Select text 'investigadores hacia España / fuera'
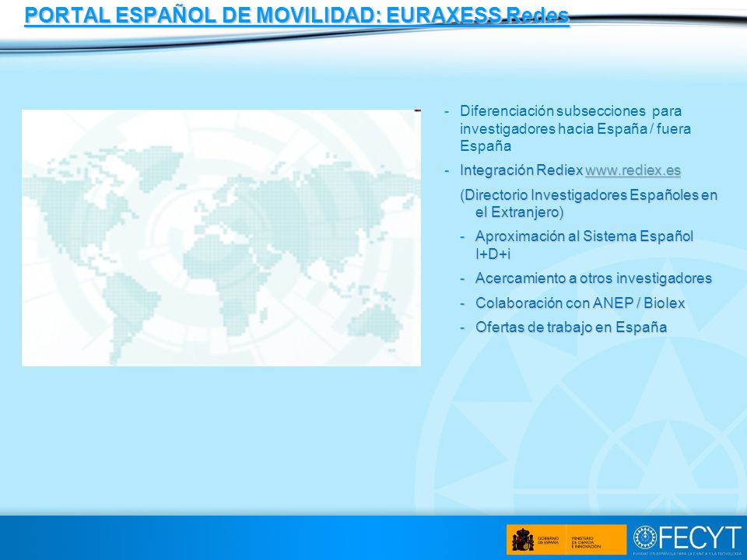The image size is (747, 560). pos(575,128)
